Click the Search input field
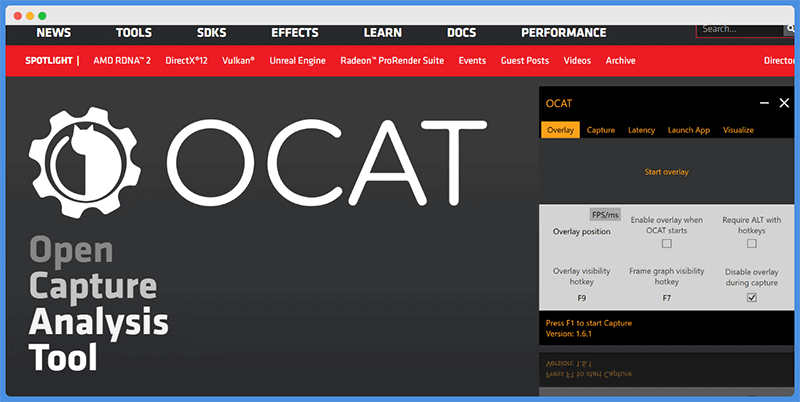800x402 pixels. tap(740, 30)
